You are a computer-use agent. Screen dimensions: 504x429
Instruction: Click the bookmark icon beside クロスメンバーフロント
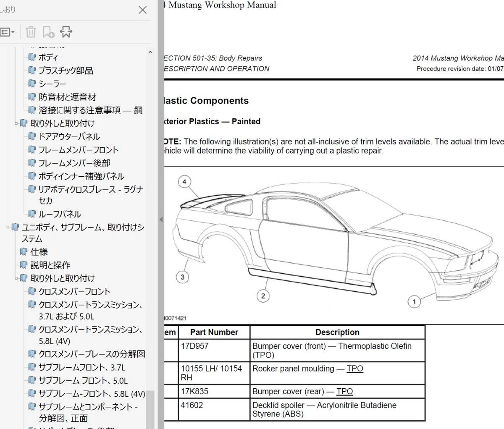32,291
